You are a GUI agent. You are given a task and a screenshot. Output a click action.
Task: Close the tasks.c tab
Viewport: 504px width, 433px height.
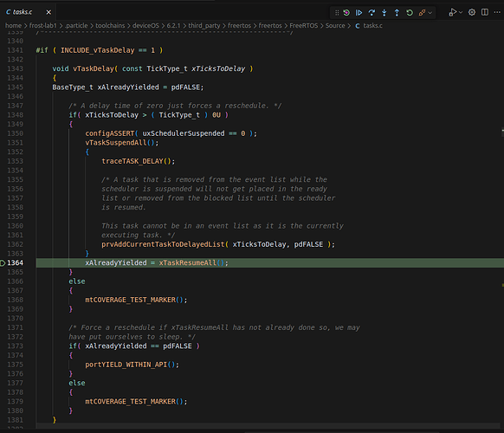pos(48,12)
